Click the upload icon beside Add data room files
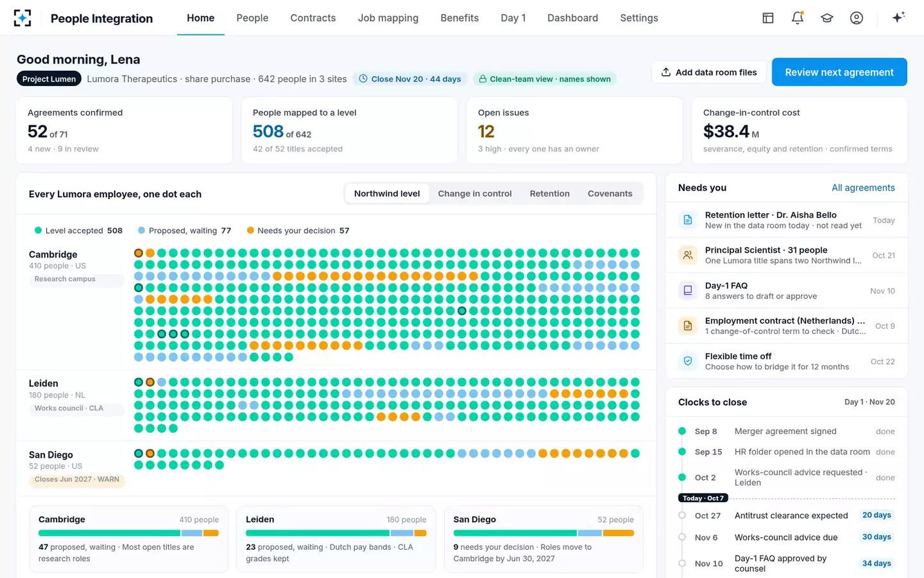This screenshot has width=924, height=578. [x=666, y=72]
